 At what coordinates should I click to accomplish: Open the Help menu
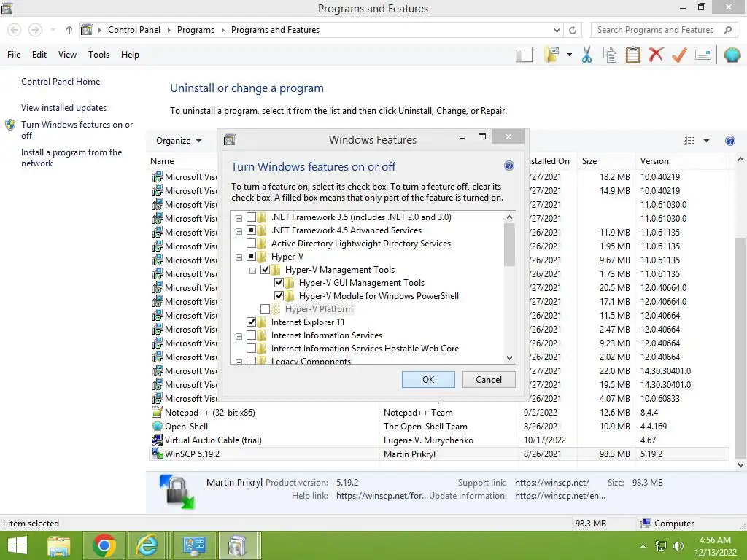pyautogui.click(x=130, y=54)
